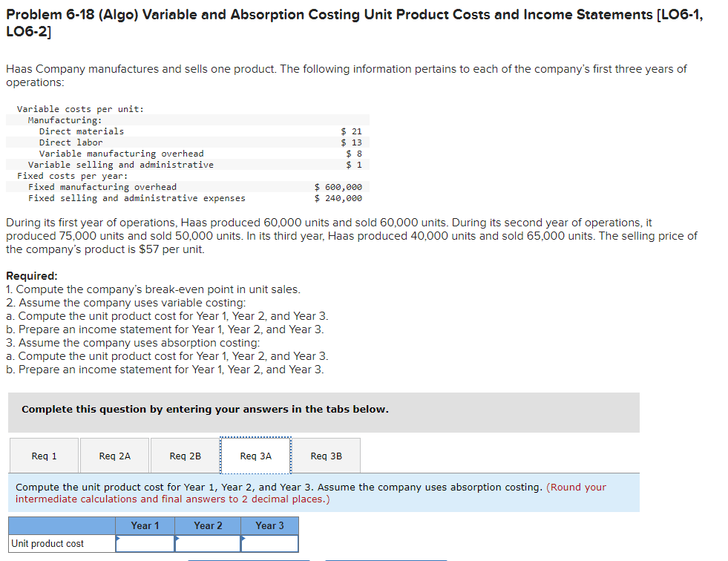The image size is (728, 561).
Task: Click the Year 2 unit product cost input field
Action: (208, 543)
